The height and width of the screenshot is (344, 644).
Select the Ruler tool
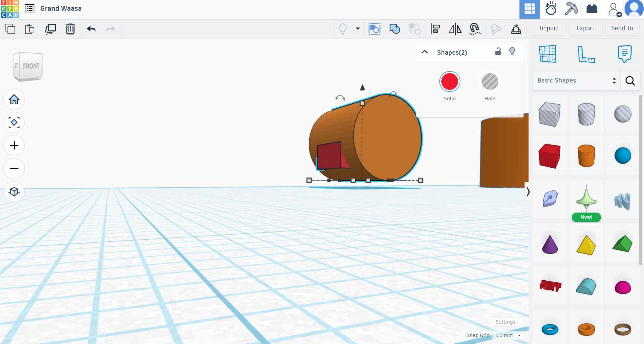587,54
